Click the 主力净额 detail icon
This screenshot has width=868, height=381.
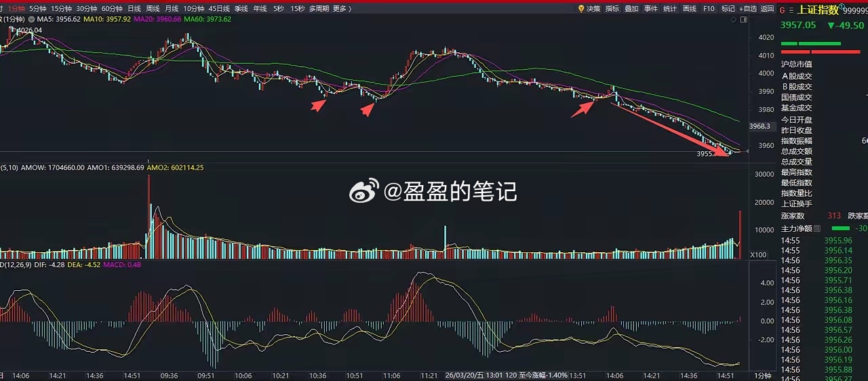coord(817,229)
